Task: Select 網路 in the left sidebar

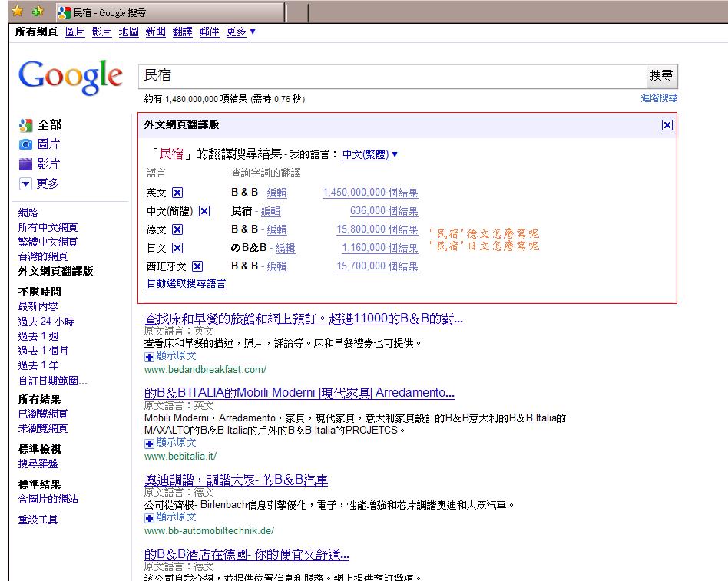Action: click(x=28, y=213)
